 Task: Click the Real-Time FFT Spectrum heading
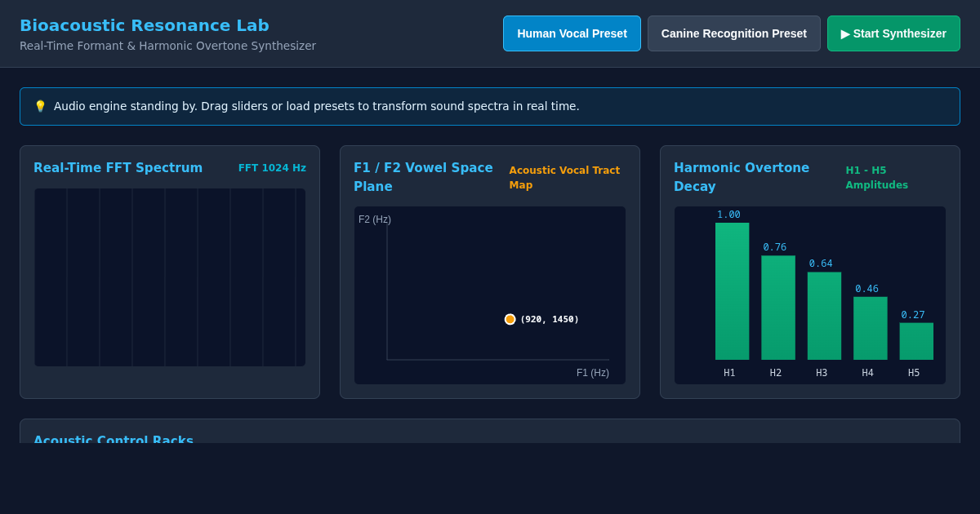click(x=118, y=168)
